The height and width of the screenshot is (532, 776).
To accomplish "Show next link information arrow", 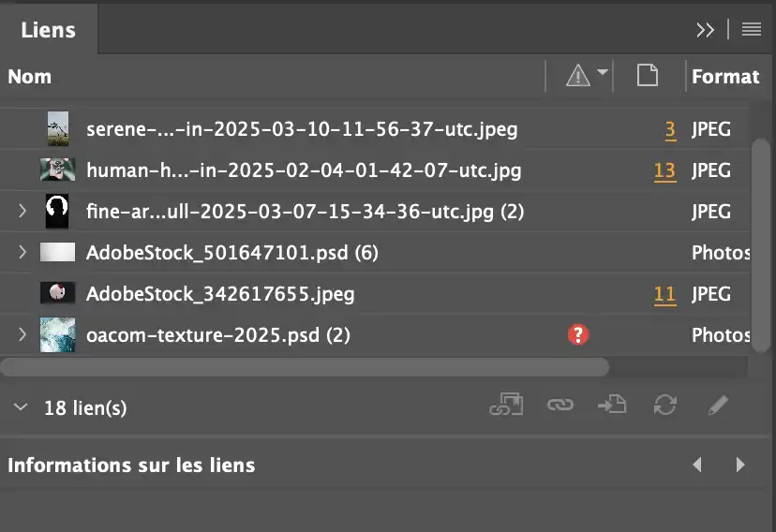I will pos(740,465).
